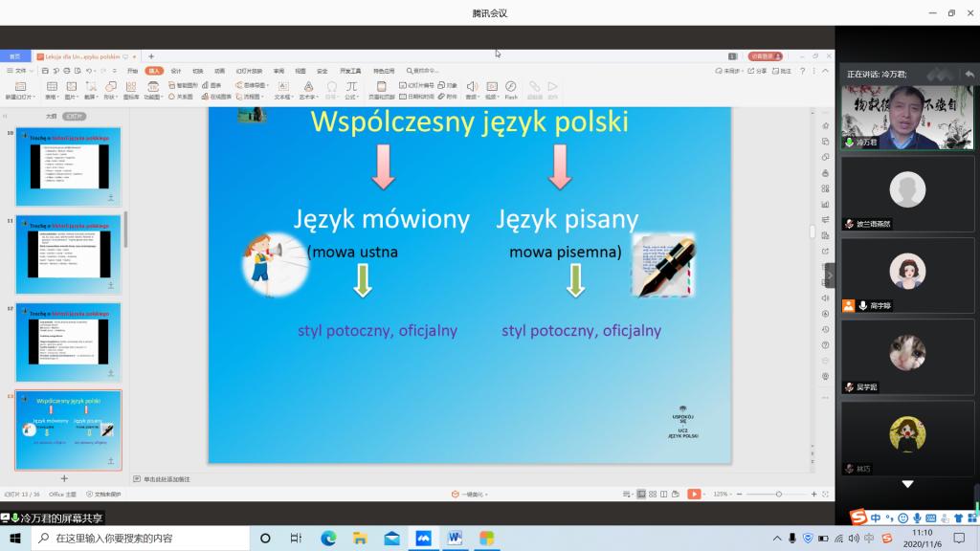Click the picture (图片) insert icon

pos(72,87)
